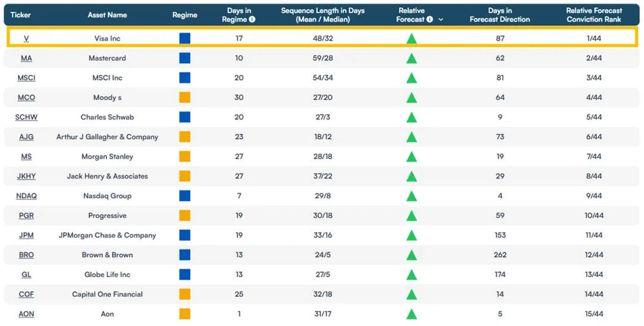Click green forecast triangle for Mastercard
This screenshot has height=326, width=644.
(411, 59)
